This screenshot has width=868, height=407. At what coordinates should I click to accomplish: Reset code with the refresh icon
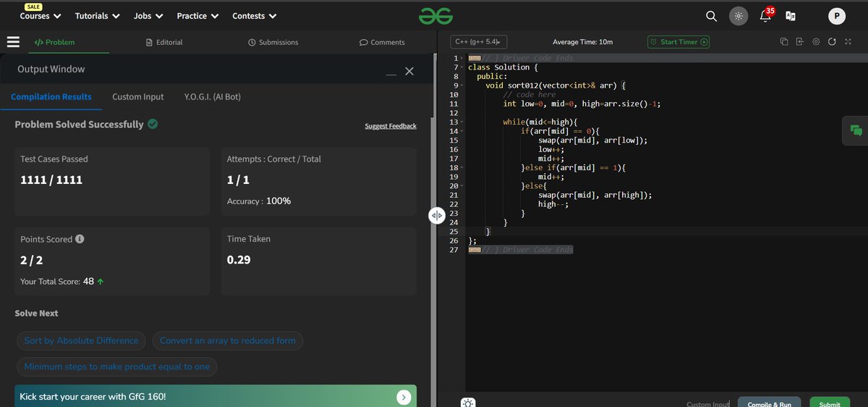[832, 42]
